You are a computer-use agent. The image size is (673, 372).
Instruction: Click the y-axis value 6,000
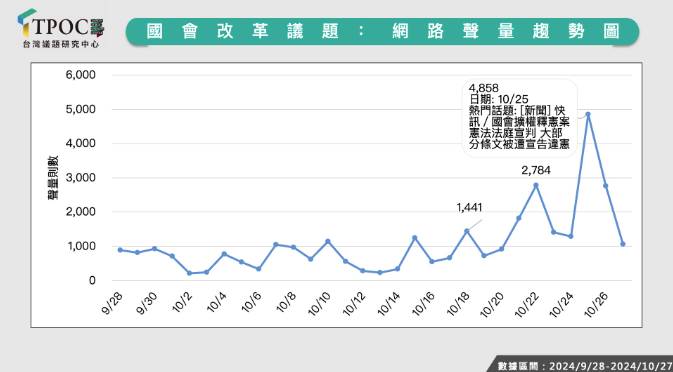(x=80, y=75)
